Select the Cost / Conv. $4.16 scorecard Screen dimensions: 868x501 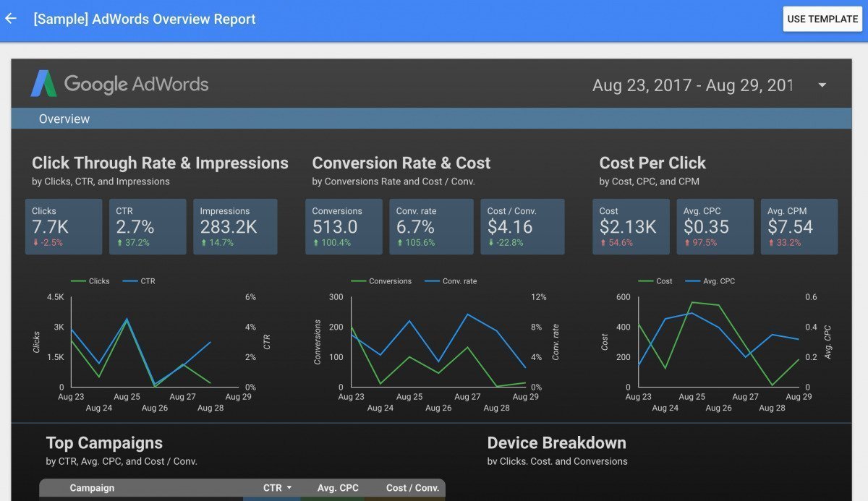point(522,226)
